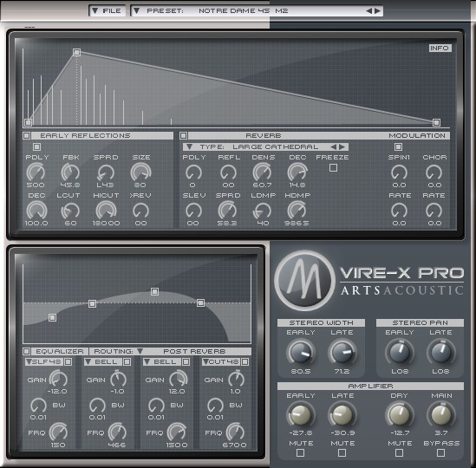This screenshot has height=468, width=476.
Task: Click the SPIN1 modulation knob
Action: coord(399,172)
